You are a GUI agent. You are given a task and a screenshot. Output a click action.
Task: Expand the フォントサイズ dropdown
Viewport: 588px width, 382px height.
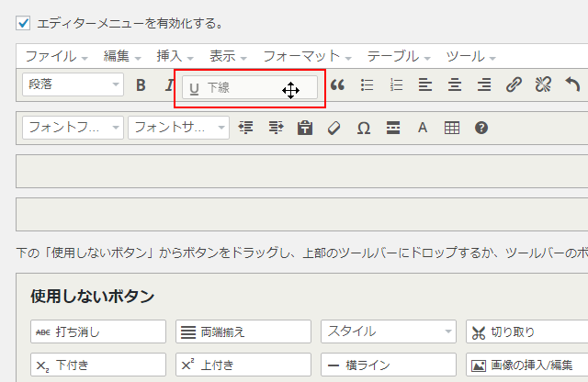point(178,128)
